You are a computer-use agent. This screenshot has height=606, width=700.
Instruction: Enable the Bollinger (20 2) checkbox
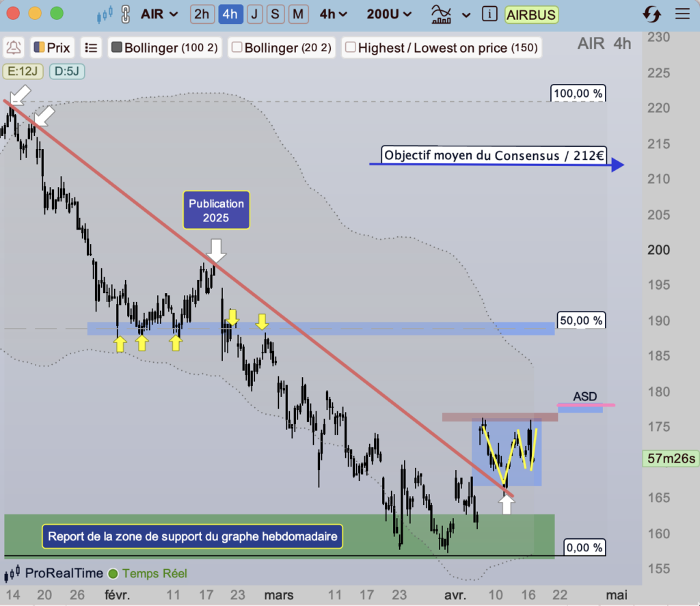[237, 48]
